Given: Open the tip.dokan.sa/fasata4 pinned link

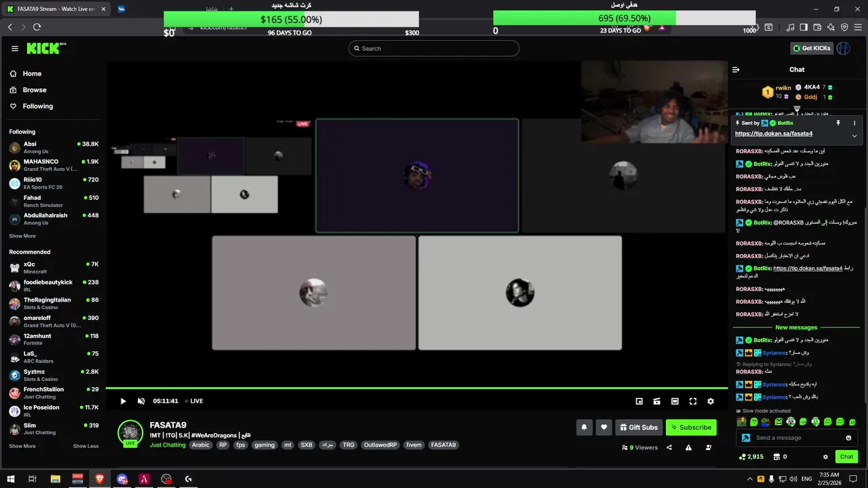Looking at the screenshot, I should (774, 134).
